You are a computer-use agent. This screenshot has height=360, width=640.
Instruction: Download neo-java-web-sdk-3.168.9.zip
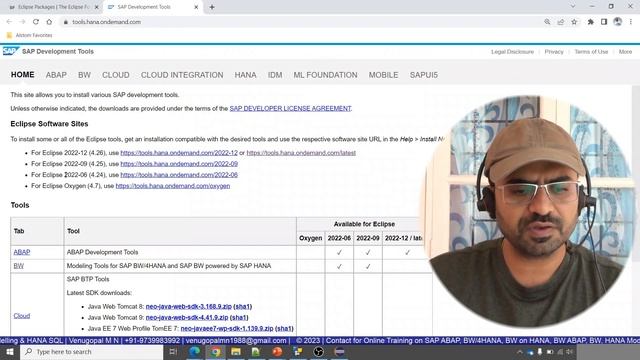189,307
